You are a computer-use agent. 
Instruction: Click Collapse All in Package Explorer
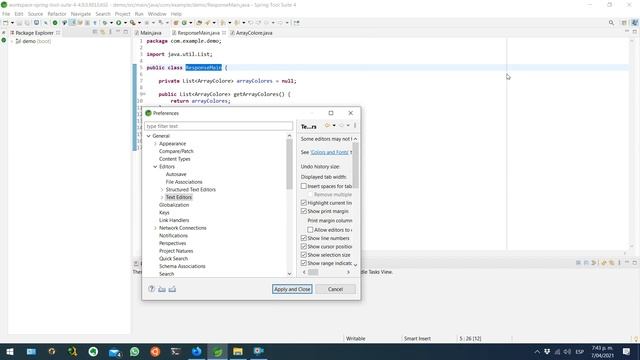(95, 32)
